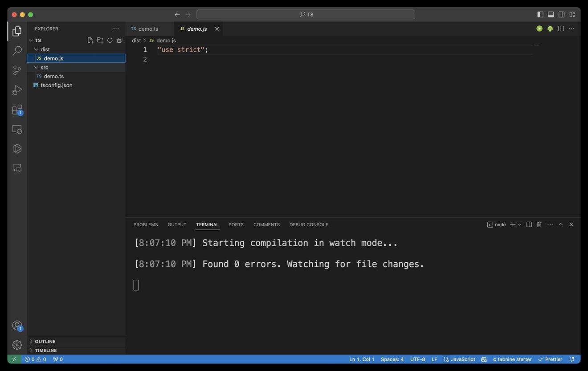
Task: Switch to the PROBLEMS panel tab
Action: (146, 225)
